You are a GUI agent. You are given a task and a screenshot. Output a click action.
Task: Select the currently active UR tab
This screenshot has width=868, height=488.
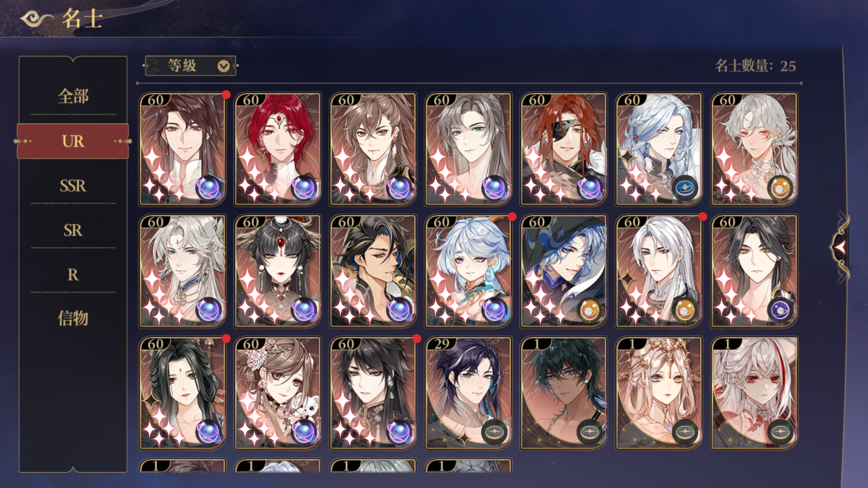[73, 141]
